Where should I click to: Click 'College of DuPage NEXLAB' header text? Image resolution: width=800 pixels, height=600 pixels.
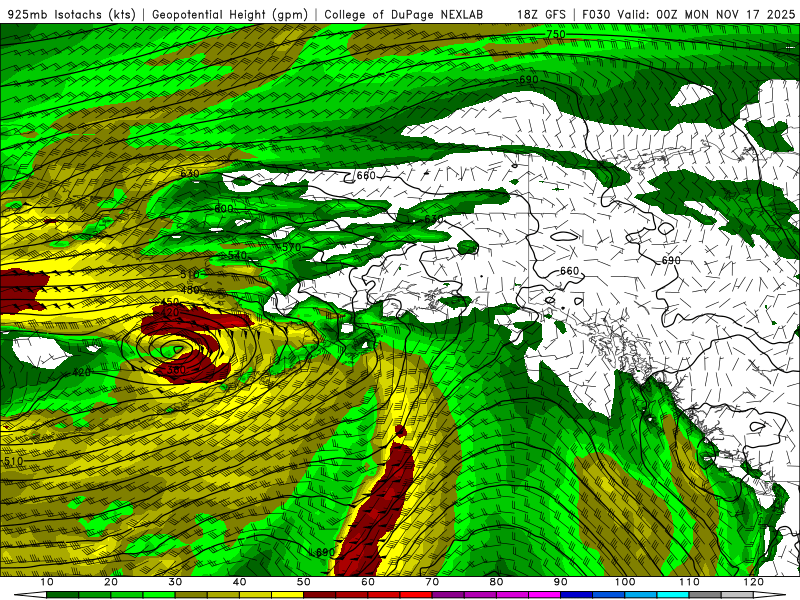(404, 15)
